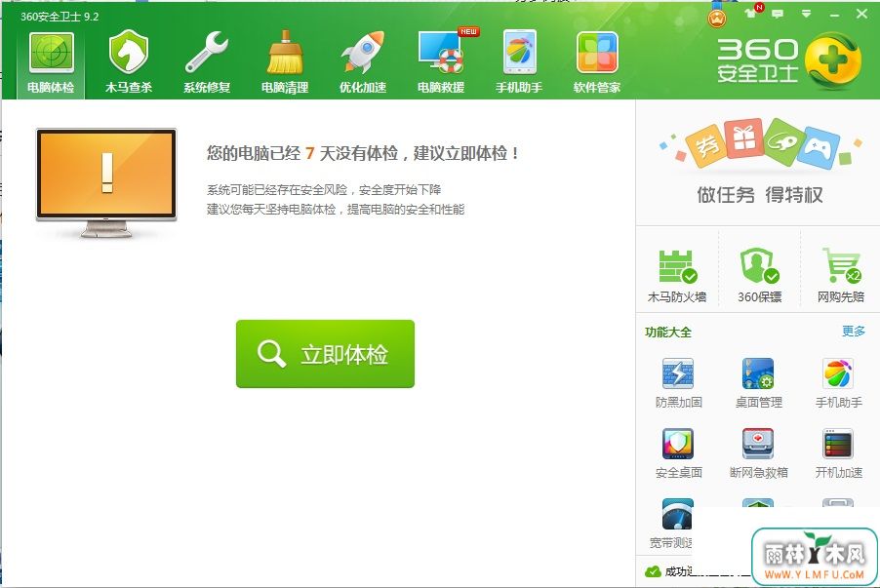Click 更多 to see more functions
The image size is (880, 588).
853,331
